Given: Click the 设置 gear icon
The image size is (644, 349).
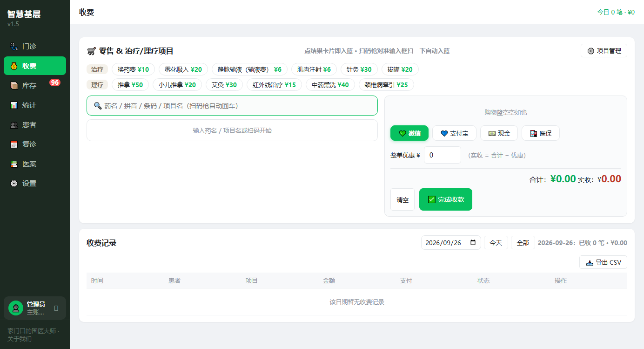Looking at the screenshot, I should pyautogui.click(x=14, y=184).
